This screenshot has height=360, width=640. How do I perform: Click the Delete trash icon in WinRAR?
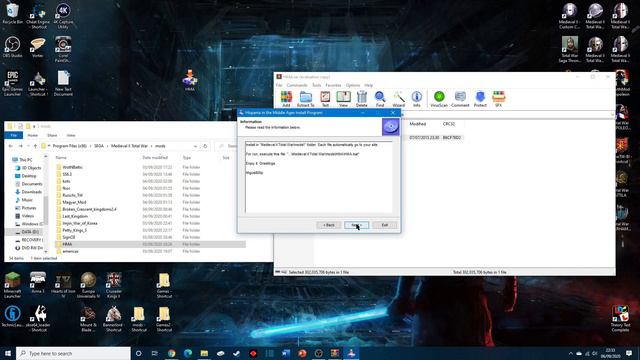pyautogui.click(x=362, y=99)
